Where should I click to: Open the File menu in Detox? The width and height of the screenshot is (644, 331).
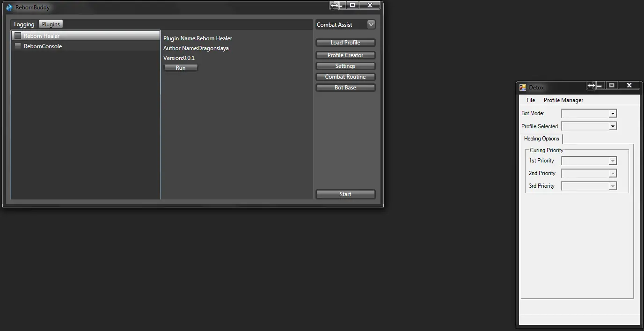(x=530, y=100)
